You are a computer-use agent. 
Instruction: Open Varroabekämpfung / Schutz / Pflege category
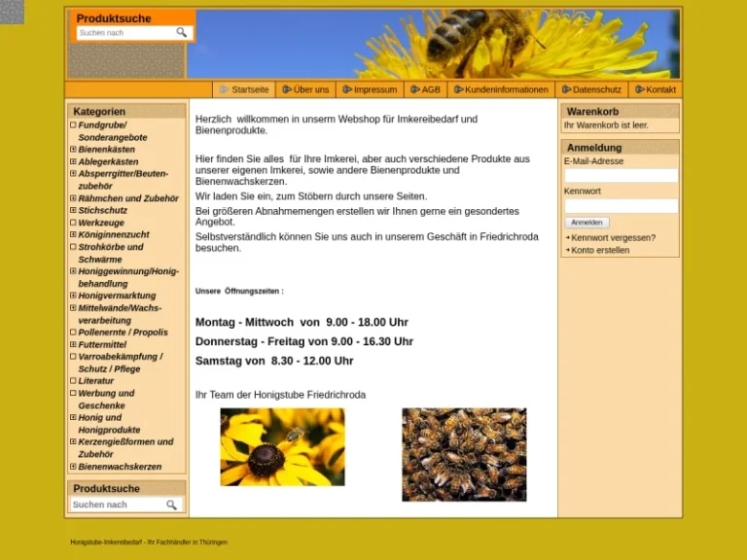(120, 363)
